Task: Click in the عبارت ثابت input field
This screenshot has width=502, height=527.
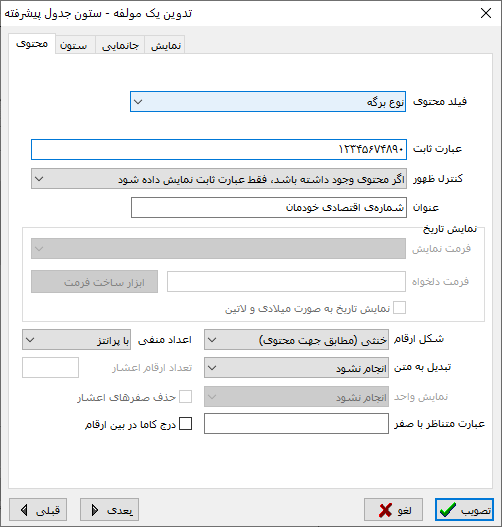Action: [x=219, y=150]
